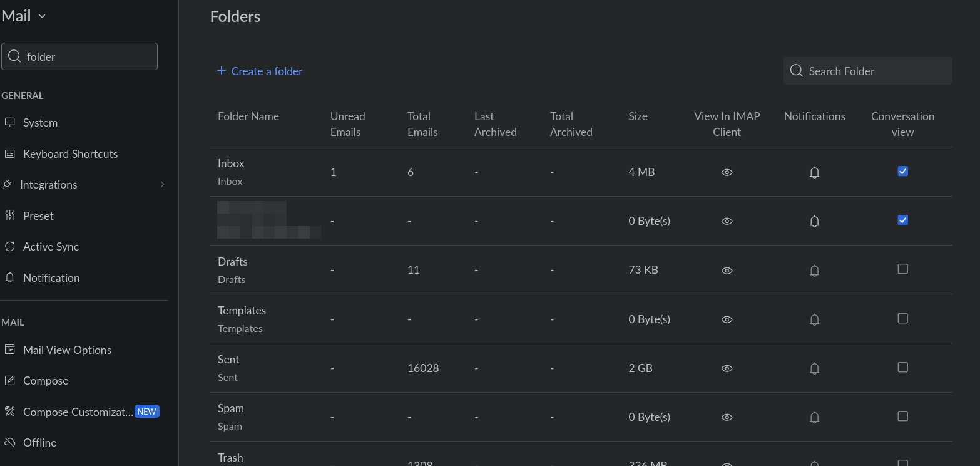This screenshot has width=980, height=466.
Task: Click the magnifier icon in Search Folder
Action: point(796,71)
